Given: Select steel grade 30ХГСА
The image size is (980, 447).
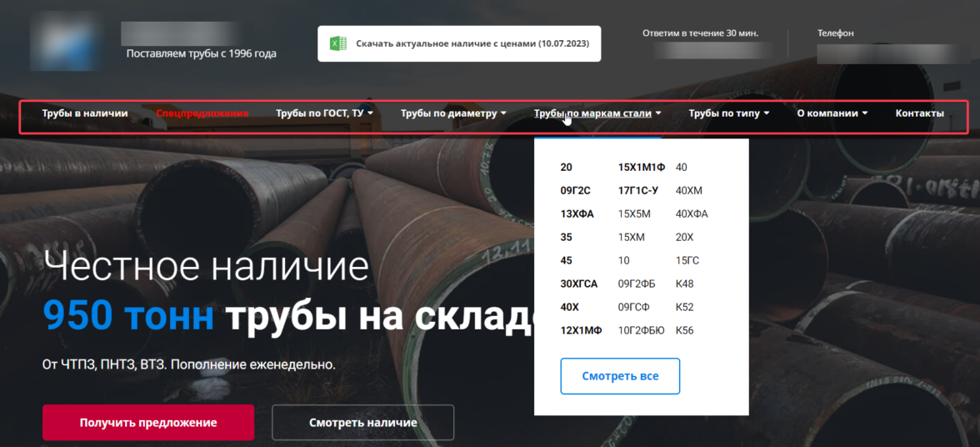Looking at the screenshot, I should coord(579,284).
